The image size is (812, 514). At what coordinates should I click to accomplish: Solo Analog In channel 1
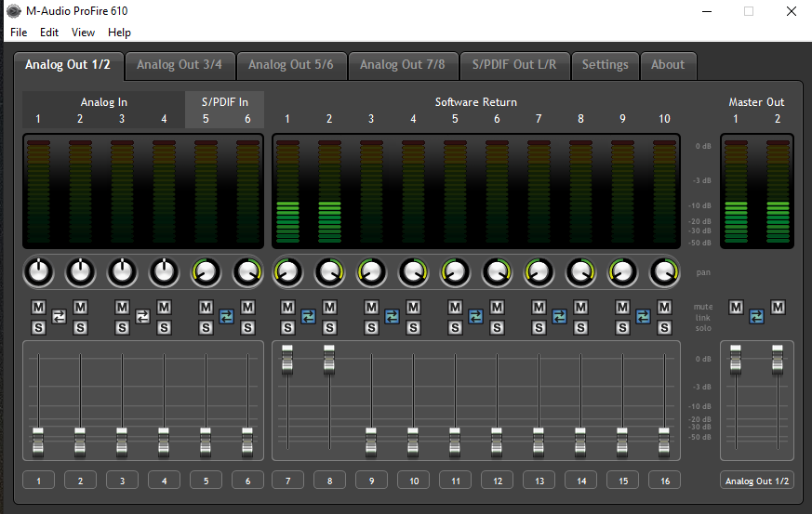38,328
